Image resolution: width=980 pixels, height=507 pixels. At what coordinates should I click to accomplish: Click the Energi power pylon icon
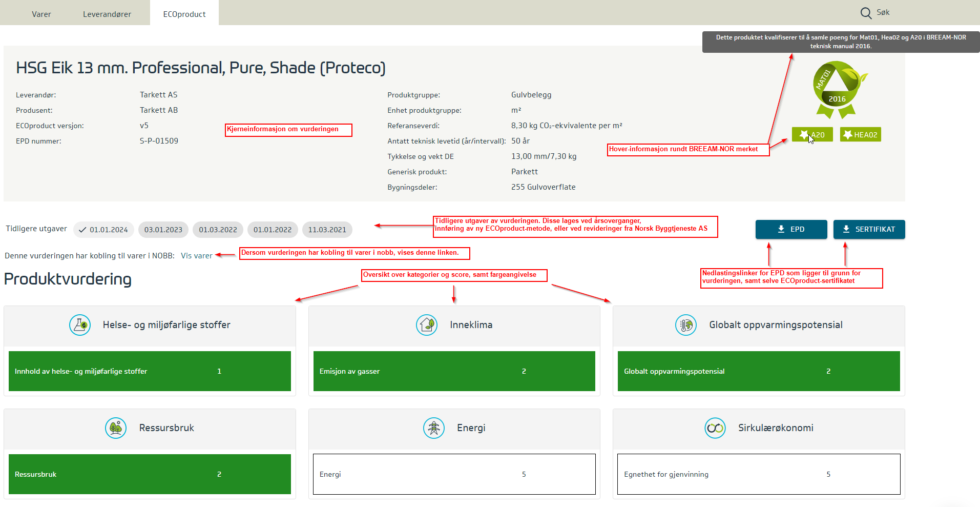point(434,428)
